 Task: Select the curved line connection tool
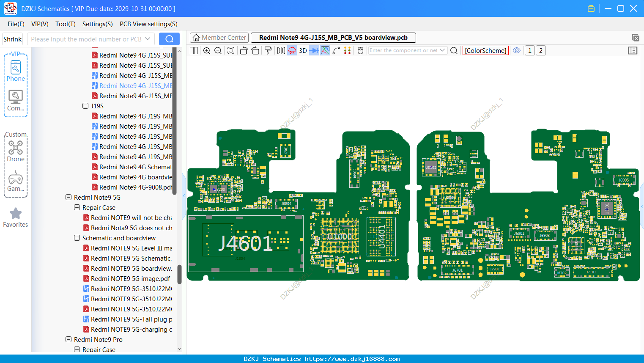[x=337, y=50]
